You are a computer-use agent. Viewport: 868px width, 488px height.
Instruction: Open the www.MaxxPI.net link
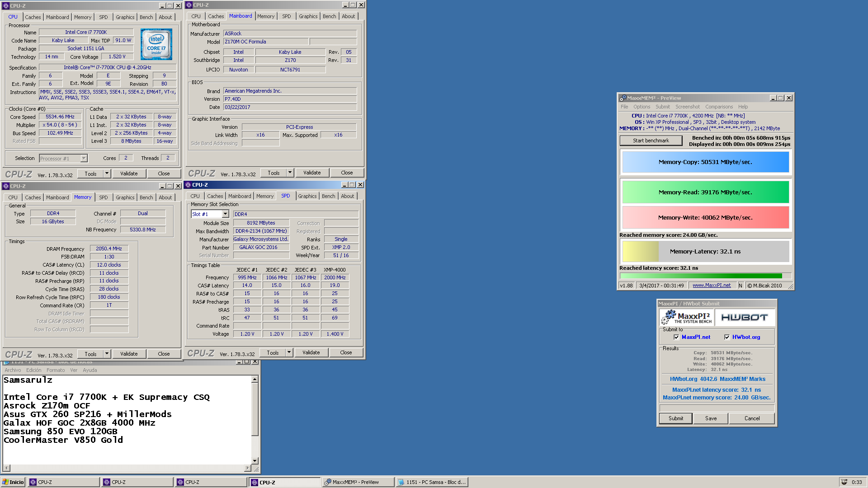tap(712, 286)
